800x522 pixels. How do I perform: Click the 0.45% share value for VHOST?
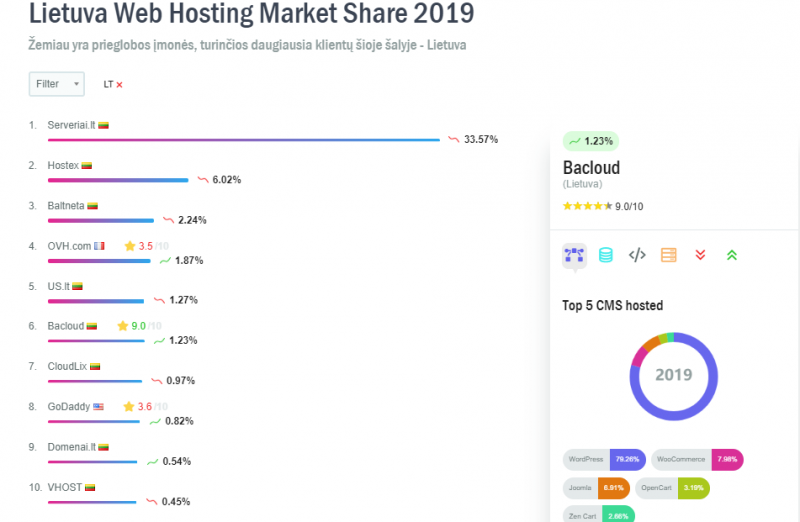176,502
